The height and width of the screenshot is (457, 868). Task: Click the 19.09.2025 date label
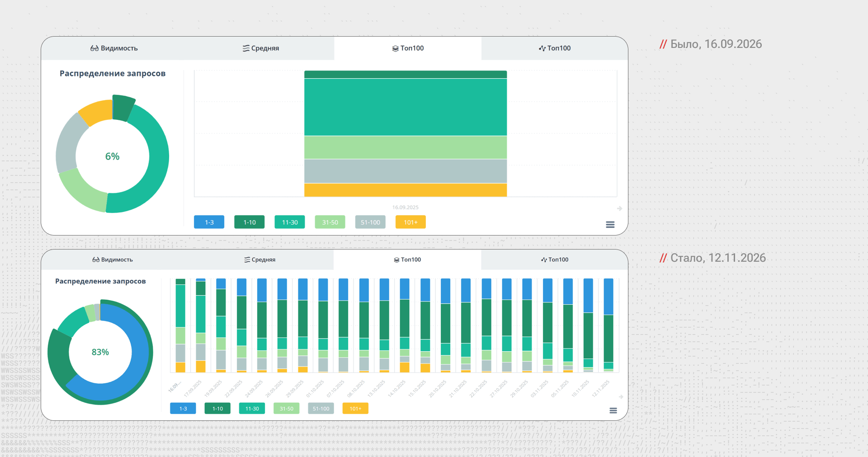coord(214,388)
